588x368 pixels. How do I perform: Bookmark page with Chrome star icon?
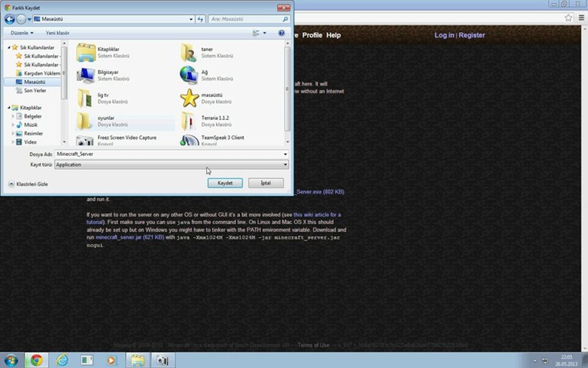coord(569,17)
